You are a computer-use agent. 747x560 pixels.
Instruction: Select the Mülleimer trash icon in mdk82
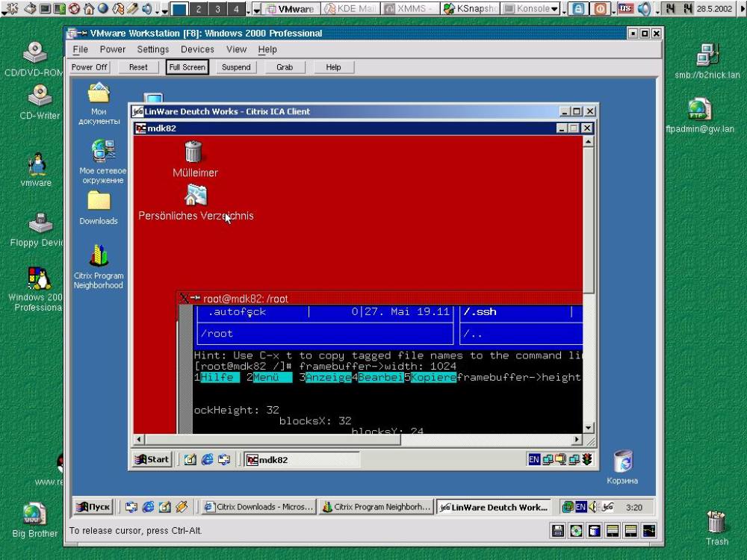tap(193, 152)
